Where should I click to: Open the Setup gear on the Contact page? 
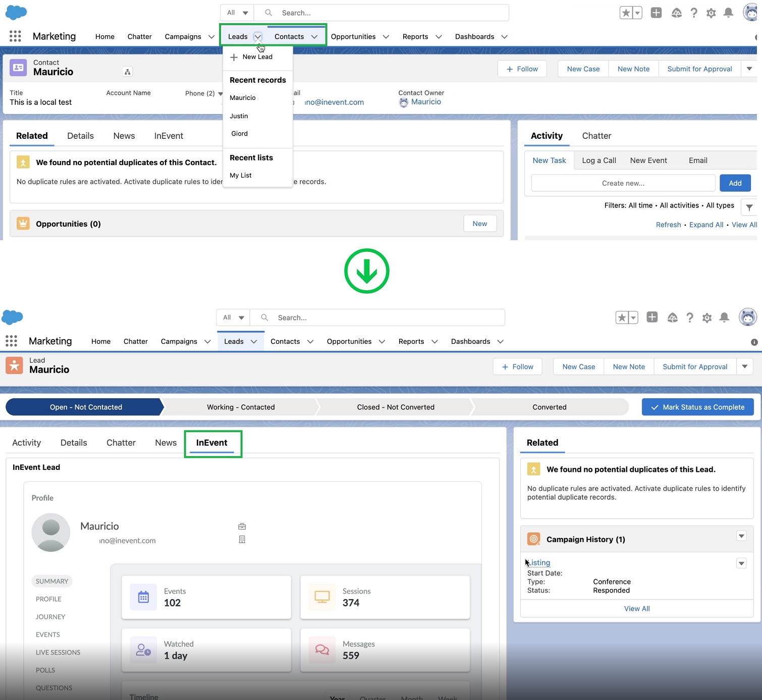pos(711,13)
